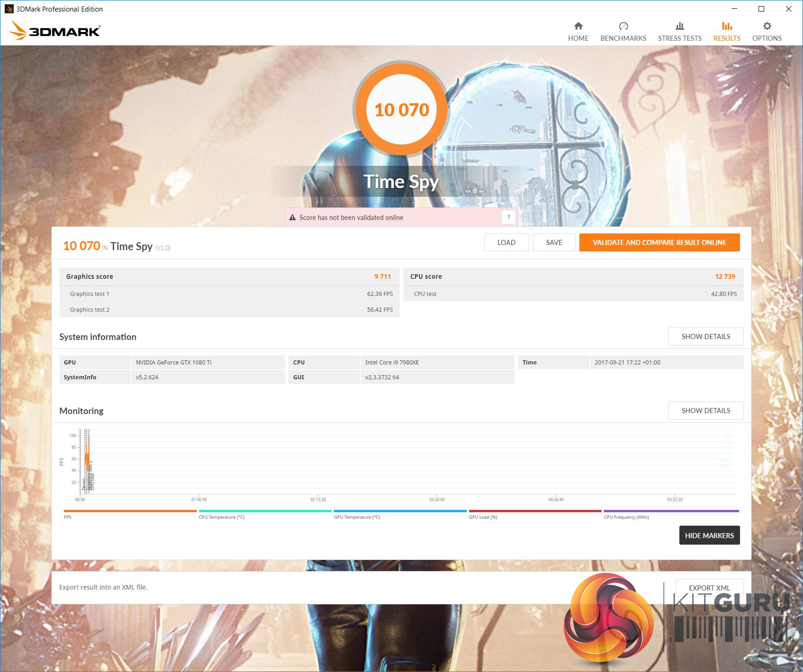Click the warning triangle icon beside validation message

pos(292,218)
